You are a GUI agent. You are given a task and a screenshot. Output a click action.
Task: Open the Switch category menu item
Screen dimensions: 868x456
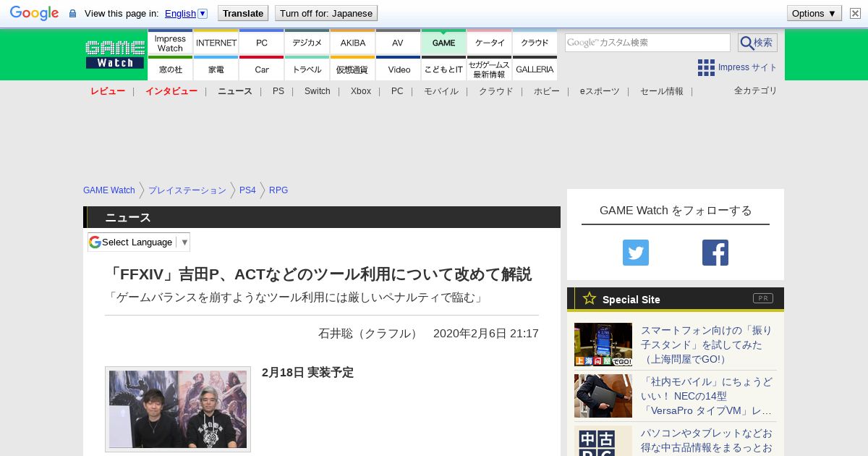317,91
